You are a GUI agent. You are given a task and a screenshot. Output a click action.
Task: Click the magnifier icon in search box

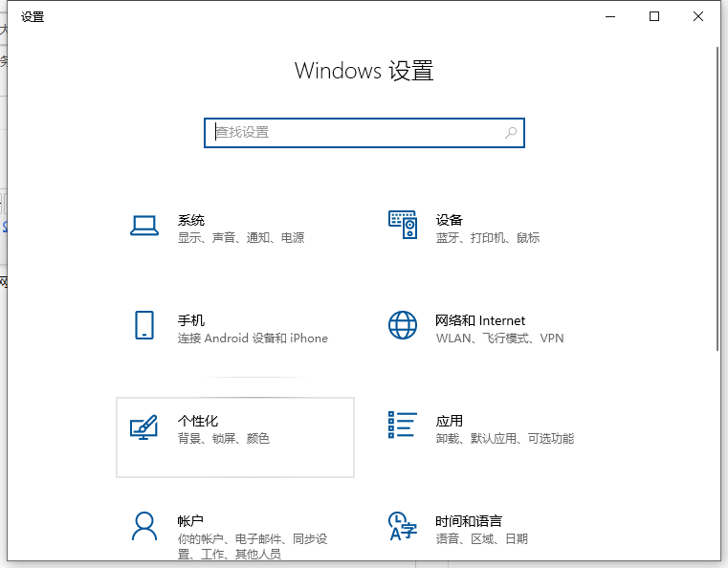[x=512, y=133]
